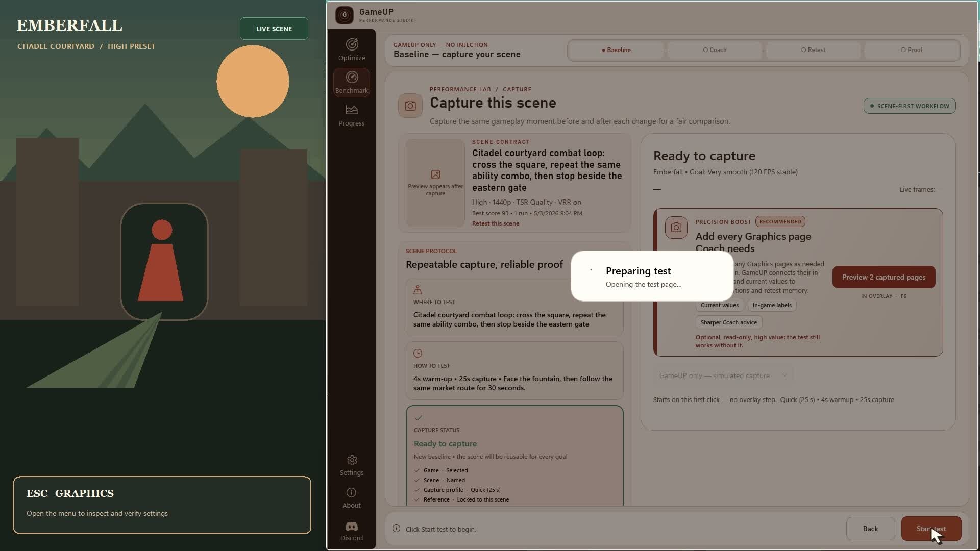
Task: Select the Retest step
Action: [813, 50]
